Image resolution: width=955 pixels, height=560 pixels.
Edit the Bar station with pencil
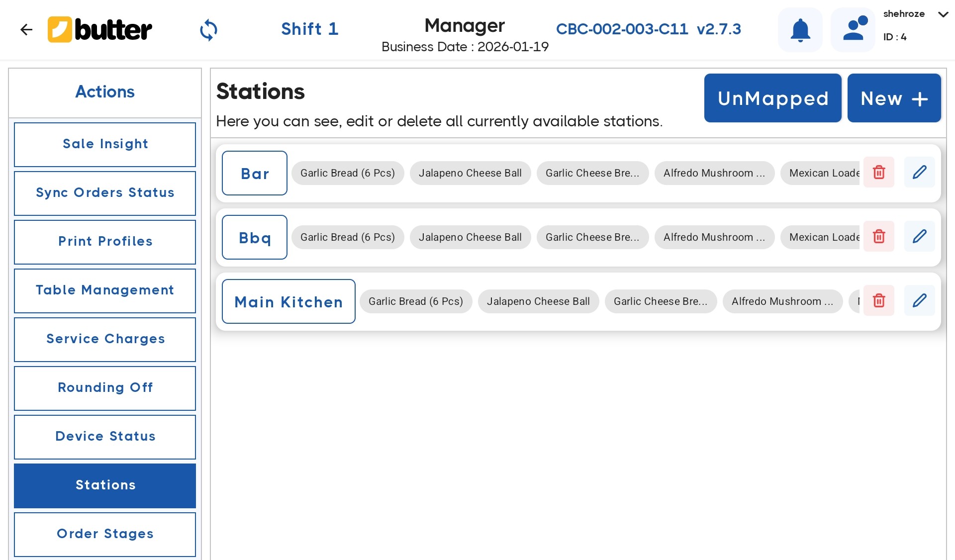click(919, 173)
